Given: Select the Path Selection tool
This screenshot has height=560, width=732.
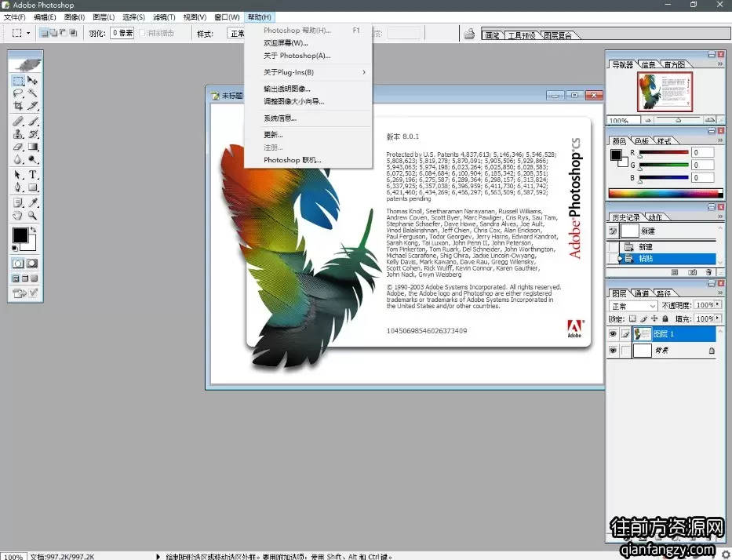Looking at the screenshot, I should coord(18,175).
